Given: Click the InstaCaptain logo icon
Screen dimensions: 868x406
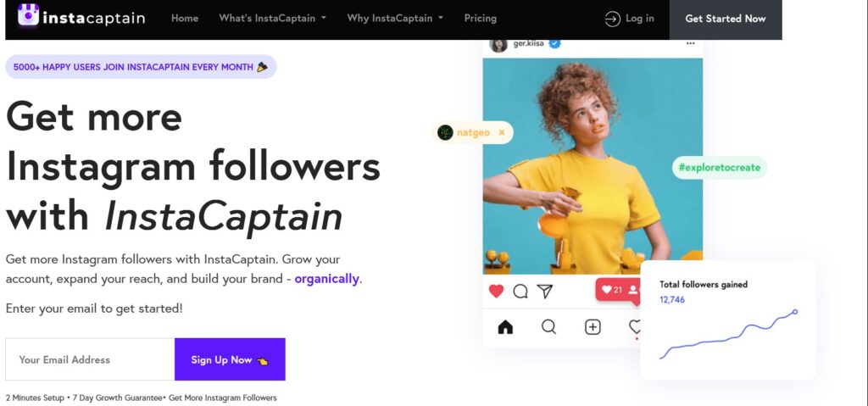Looking at the screenshot, I should click(x=28, y=15).
